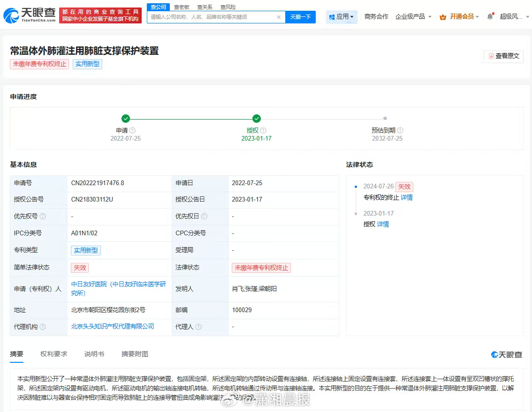532x412 pixels.
Task: Click the help icon beside 优先权日
Action: pos(204,216)
